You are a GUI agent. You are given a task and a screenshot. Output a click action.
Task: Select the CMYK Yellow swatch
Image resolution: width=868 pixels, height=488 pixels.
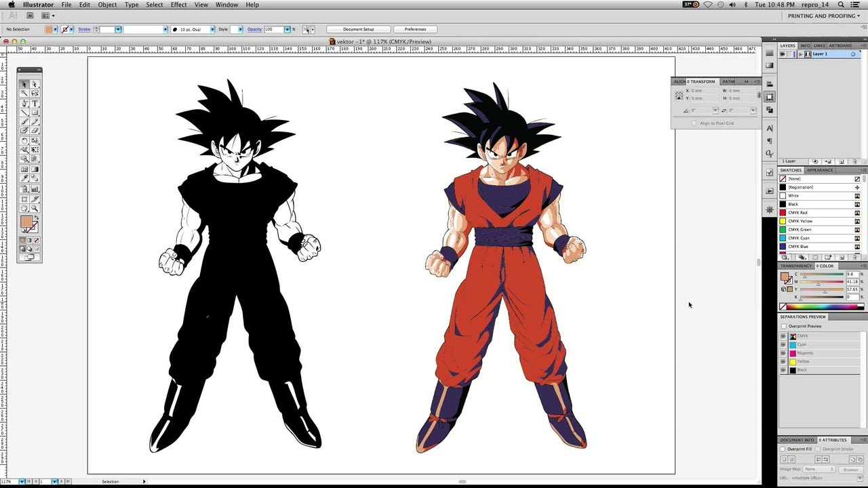tap(819, 221)
